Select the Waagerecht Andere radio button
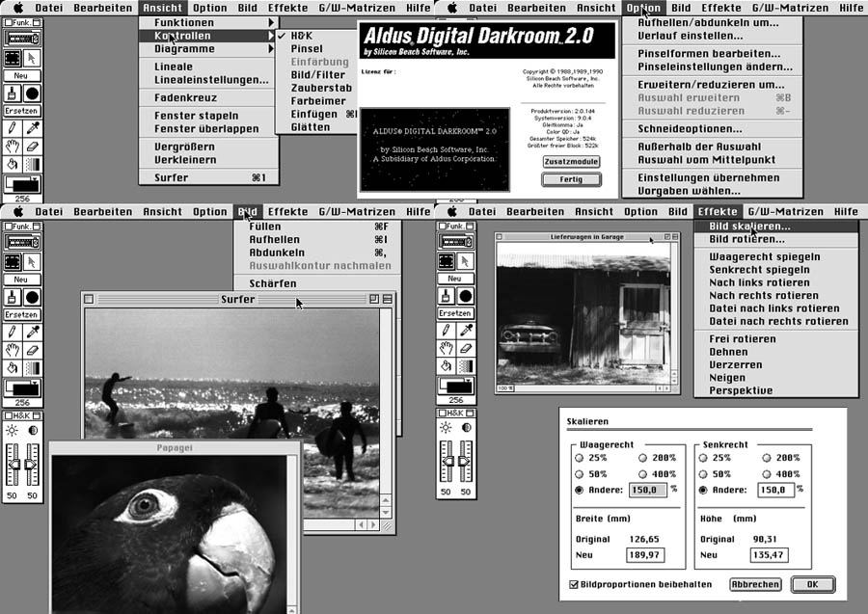868x614 pixels. (x=579, y=490)
